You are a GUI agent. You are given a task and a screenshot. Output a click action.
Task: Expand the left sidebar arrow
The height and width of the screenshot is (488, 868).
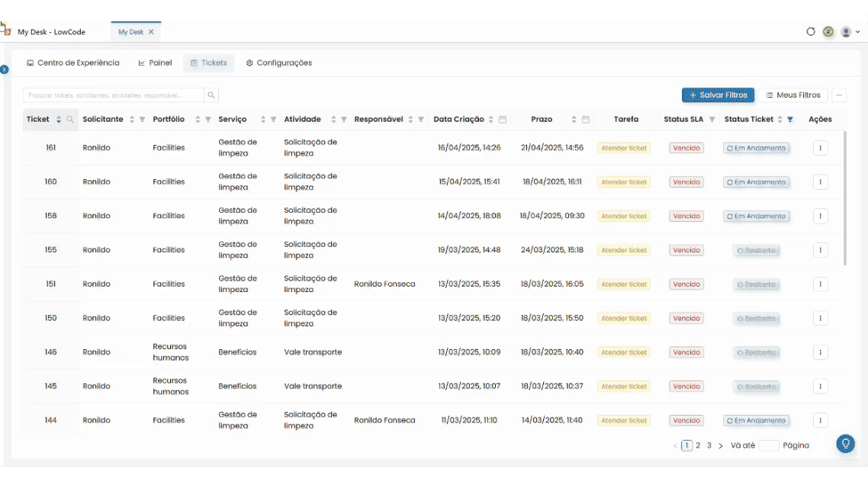click(x=5, y=69)
